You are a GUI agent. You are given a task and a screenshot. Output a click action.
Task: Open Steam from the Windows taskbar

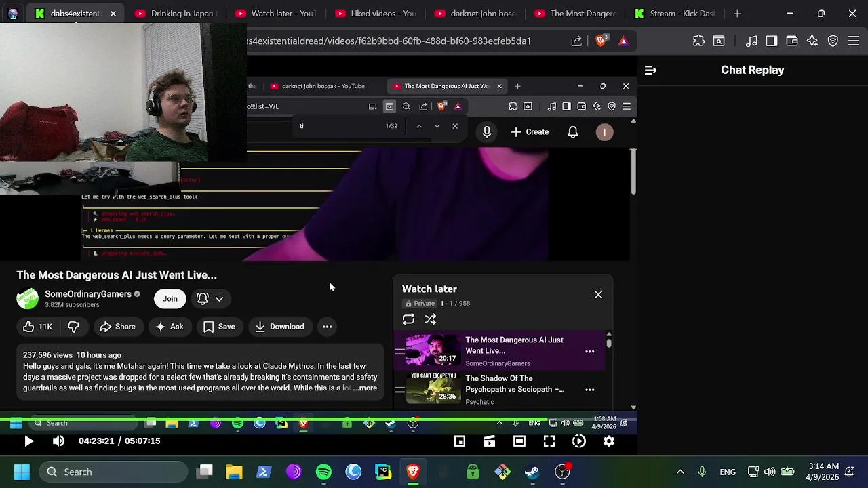point(532,472)
